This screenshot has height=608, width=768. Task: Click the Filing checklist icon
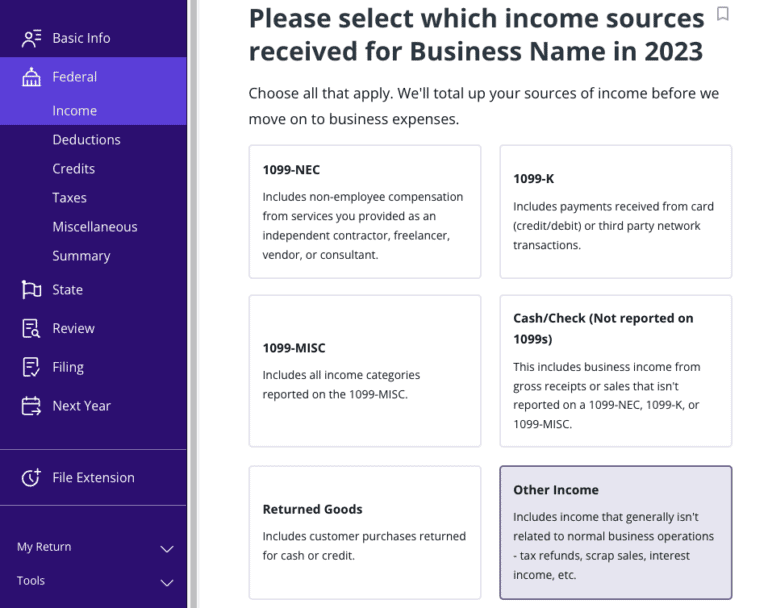click(x=31, y=367)
